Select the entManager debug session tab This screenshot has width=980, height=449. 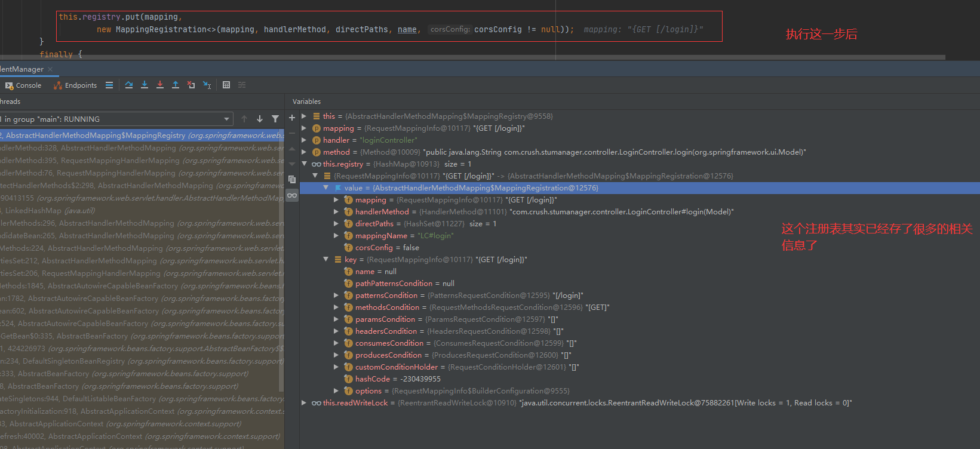(22, 69)
